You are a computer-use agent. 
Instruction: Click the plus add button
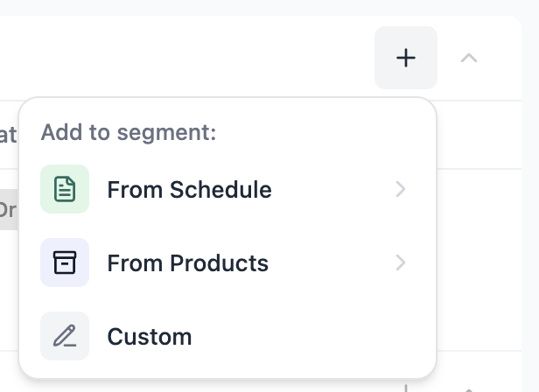click(406, 58)
